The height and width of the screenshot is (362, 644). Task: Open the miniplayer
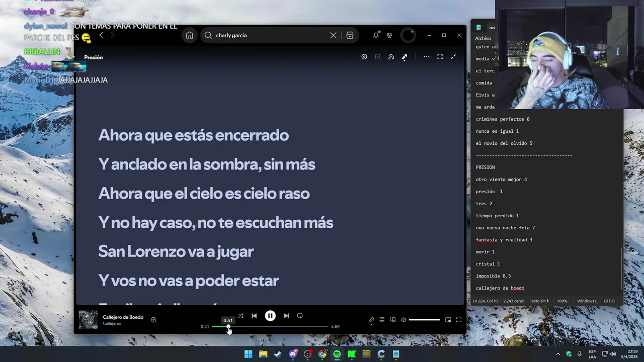(448, 320)
